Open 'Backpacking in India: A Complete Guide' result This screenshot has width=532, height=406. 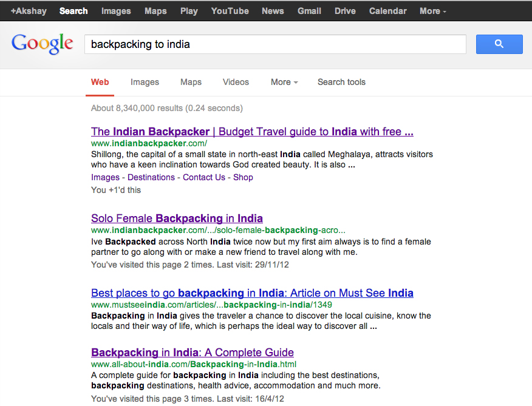pyautogui.click(x=193, y=353)
